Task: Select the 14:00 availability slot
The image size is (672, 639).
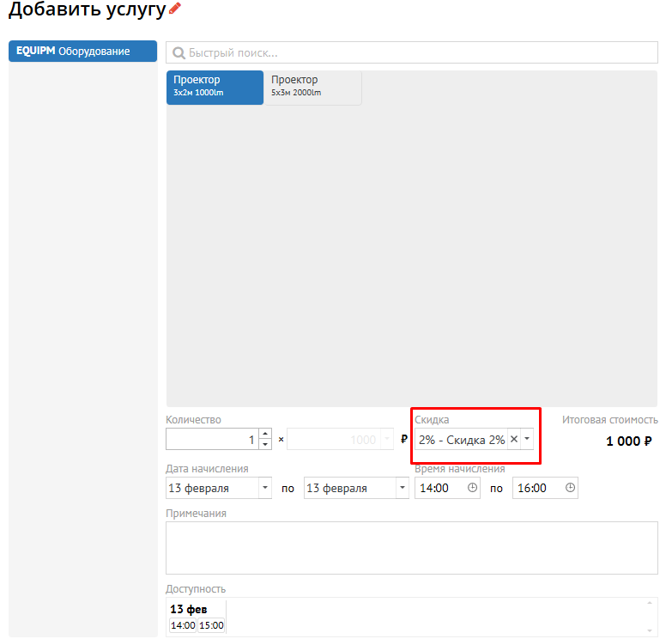Action: click(x=183, y=625)
